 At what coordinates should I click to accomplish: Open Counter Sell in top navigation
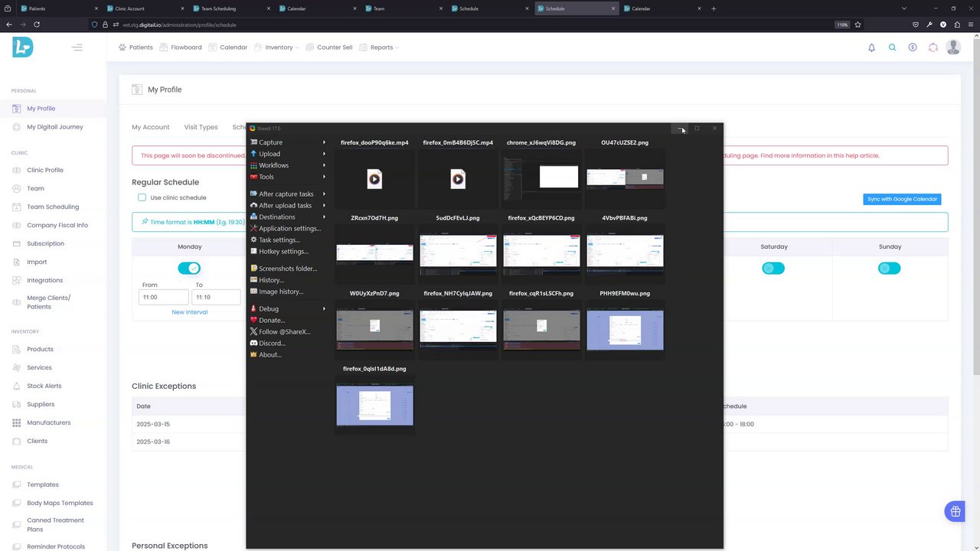[x=329, y=47]
